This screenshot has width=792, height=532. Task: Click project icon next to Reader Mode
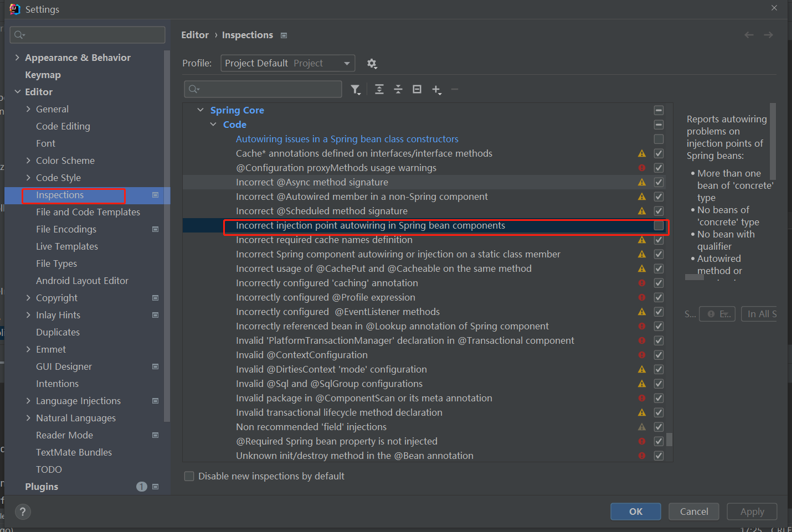[155, 435]
